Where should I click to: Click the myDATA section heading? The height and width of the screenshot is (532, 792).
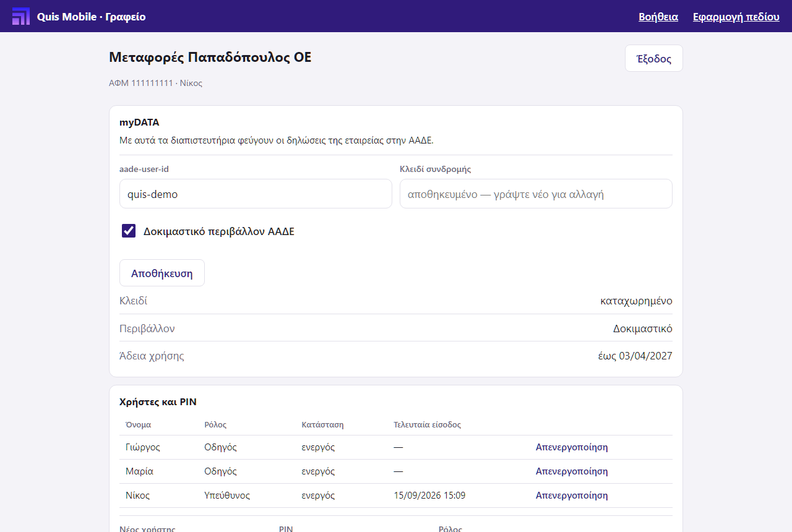139,122
